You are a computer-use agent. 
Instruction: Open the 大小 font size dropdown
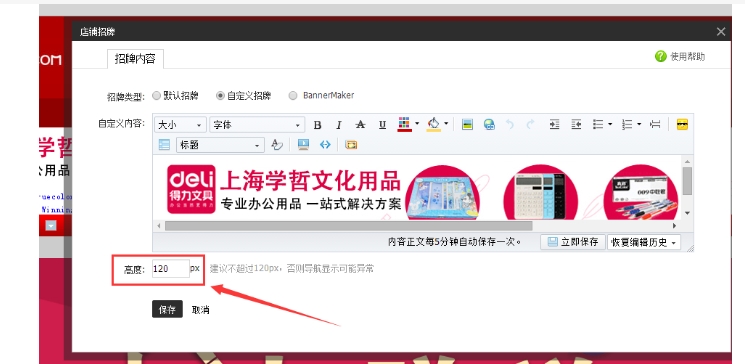click(x=181, y=125)
